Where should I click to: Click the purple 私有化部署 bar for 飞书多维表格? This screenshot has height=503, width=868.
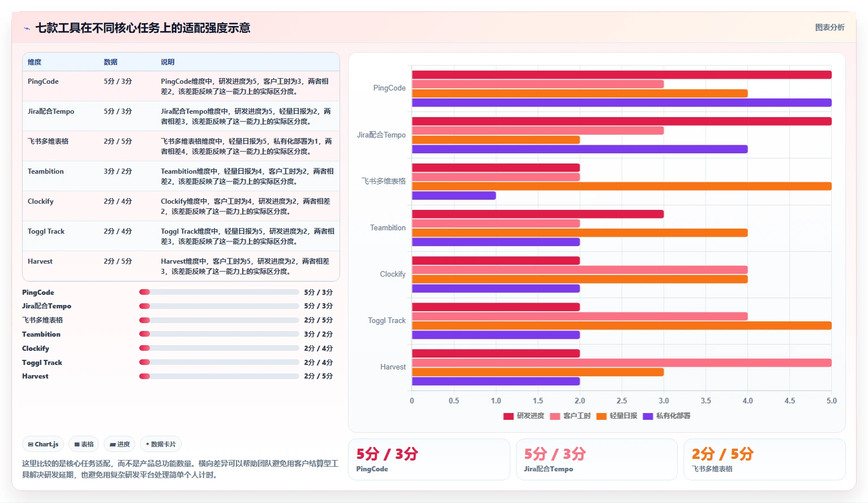(454, 196)
